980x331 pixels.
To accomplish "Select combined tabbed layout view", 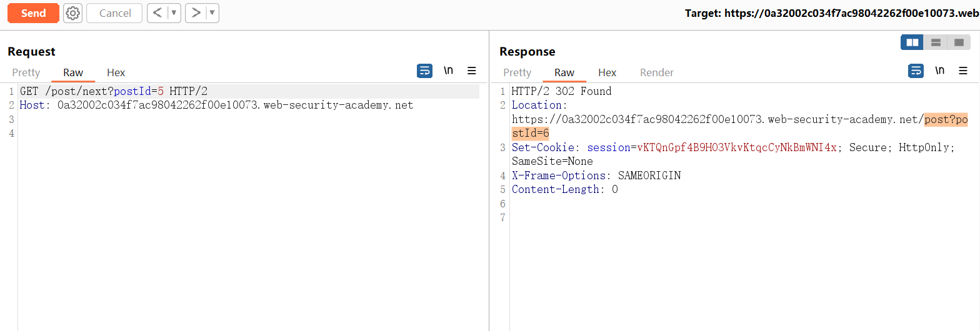I will (x=958, y=42).
